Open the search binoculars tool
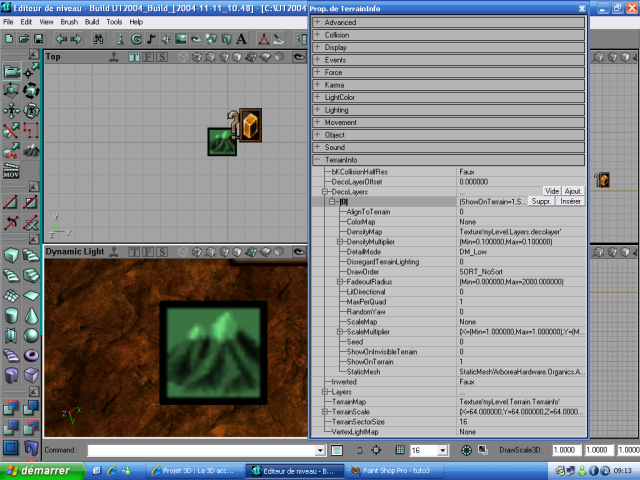This screenshot has height=480, width=640. [99, 39]
